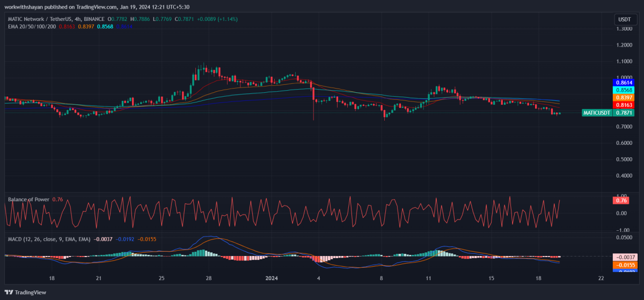
Task: Click the orange -0.0155 MACD signal tag
Action: coord(623,265)
